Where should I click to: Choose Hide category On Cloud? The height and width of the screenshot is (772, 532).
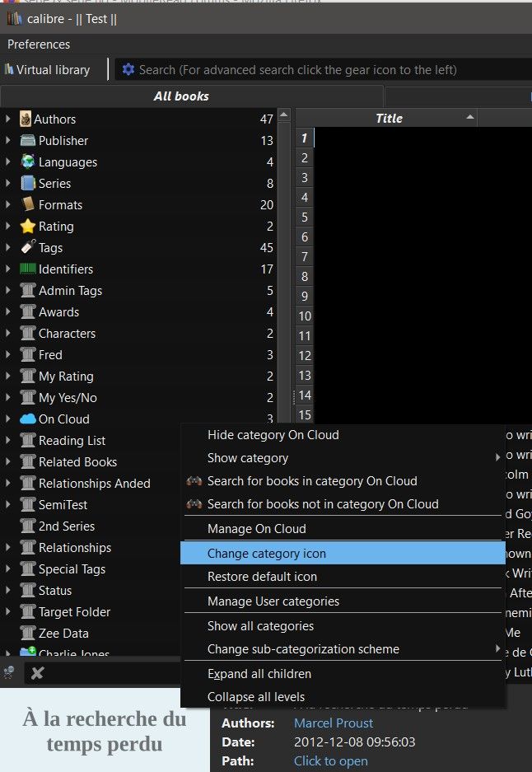[x=343, y=435]
